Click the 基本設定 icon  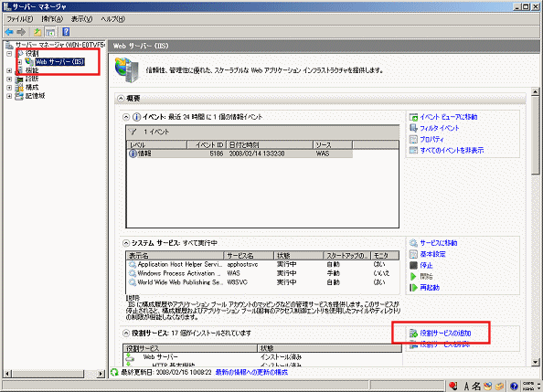point(413,254)
